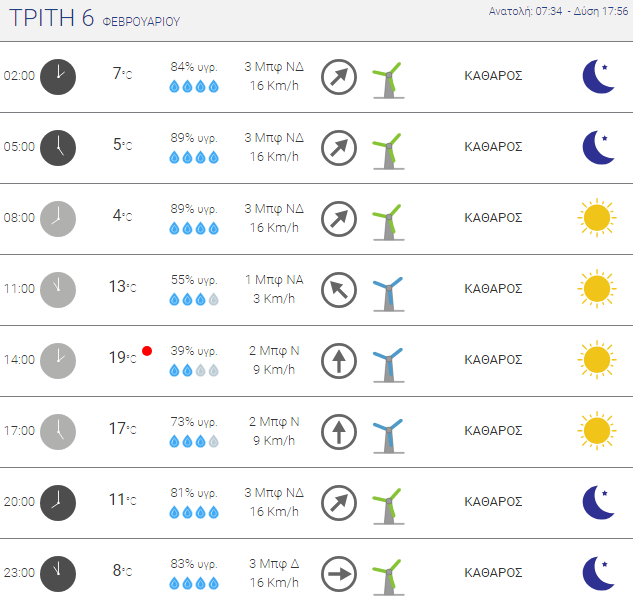Click the gray clock icon at 08:00
The width and height of the screenshot is (634, 601).
58,218
